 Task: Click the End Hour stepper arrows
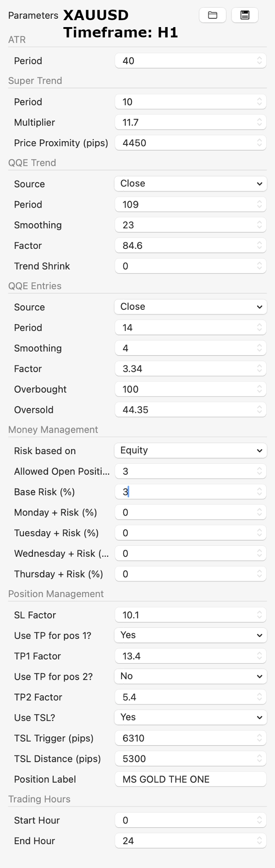[259, 841]
